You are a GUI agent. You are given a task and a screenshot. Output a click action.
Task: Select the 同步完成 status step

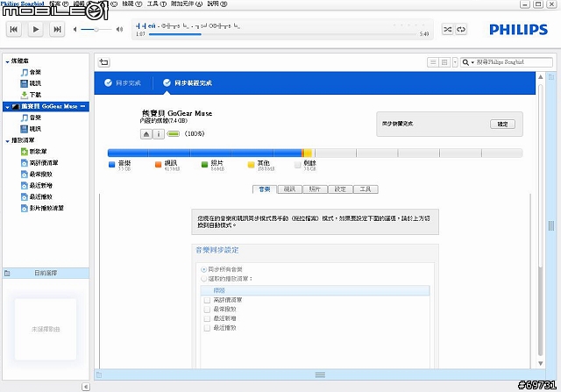(x=123, y=83)
